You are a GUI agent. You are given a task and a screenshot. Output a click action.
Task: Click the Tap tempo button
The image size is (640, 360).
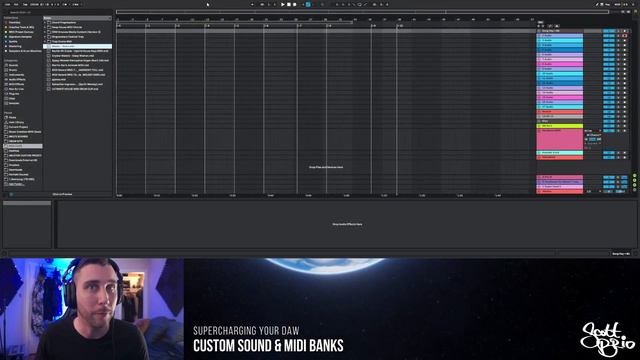(x=25, y=4)
